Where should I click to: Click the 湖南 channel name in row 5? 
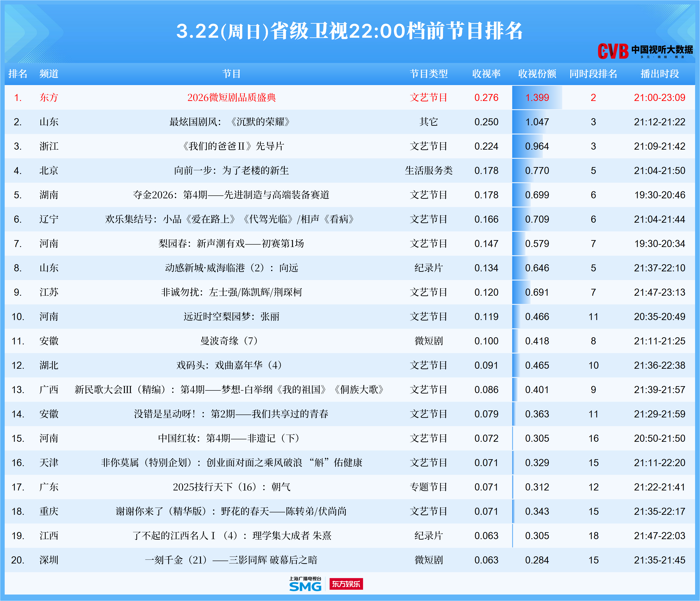pyautogui.click(x=49, y=195)
